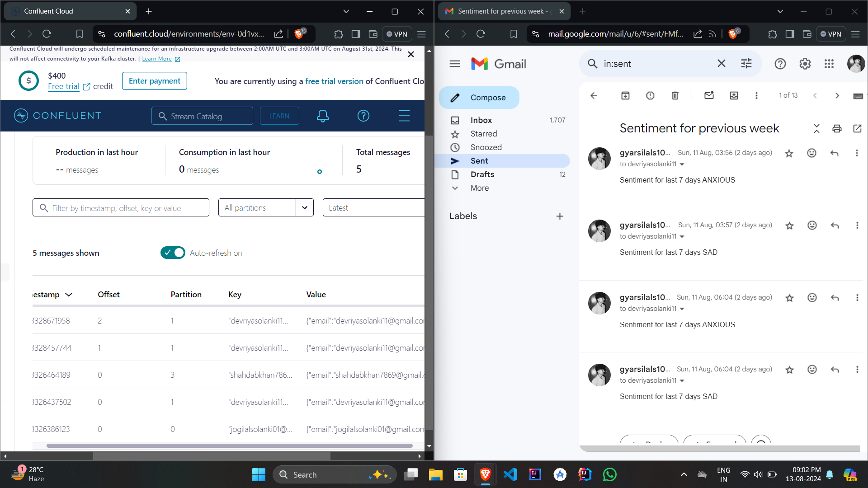Select Drafts in the Gmail sidebar
Screen dimensions: 868x488
482,174
